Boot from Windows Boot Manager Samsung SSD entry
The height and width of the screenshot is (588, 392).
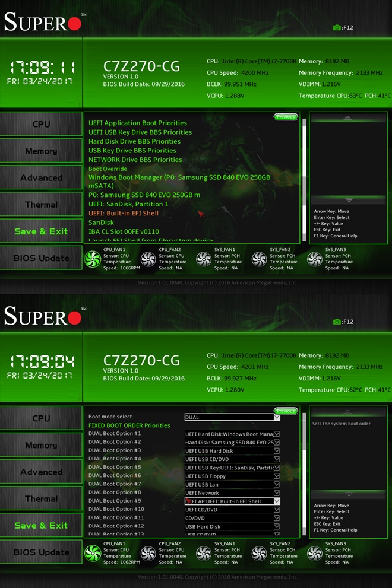tap(179, 182)
